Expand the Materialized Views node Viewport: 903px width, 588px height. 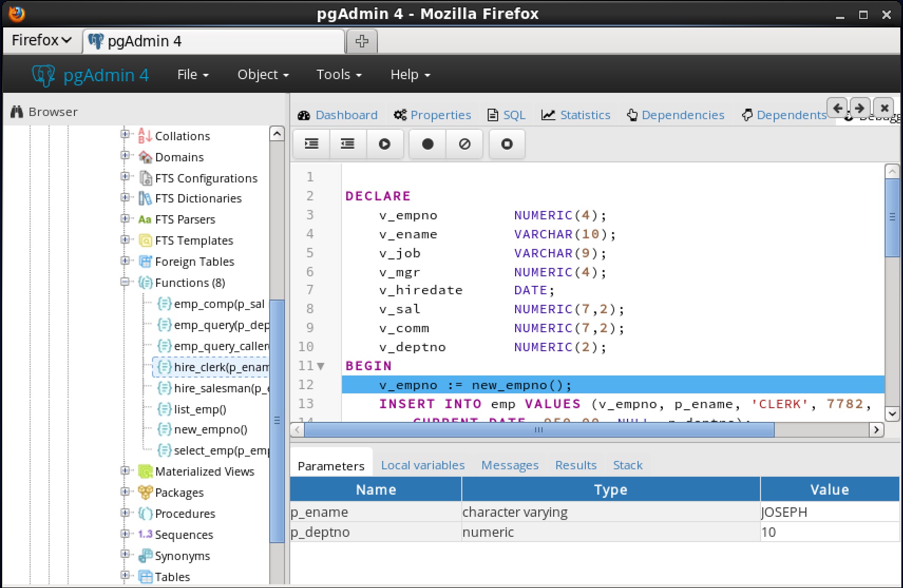pos(125,471)
